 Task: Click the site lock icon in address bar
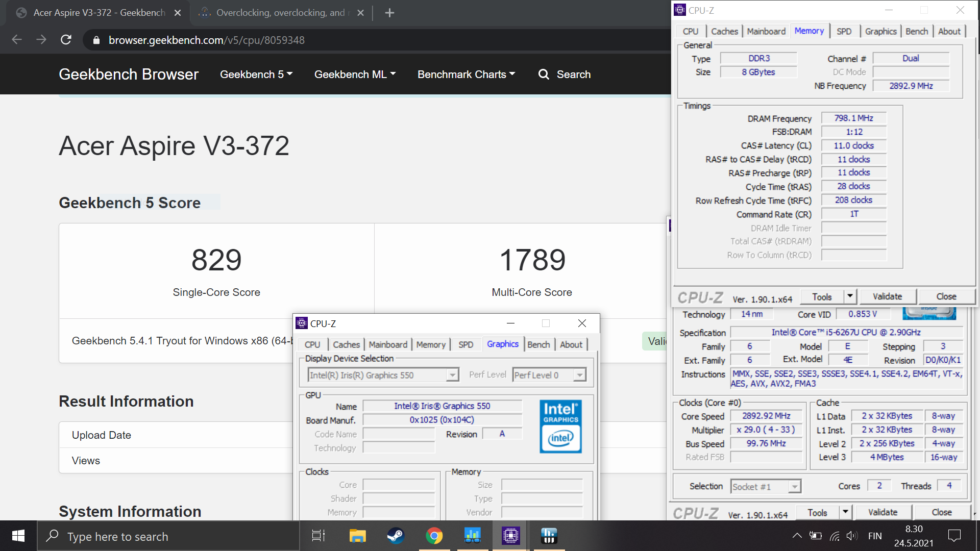click(x=96, y=40)
